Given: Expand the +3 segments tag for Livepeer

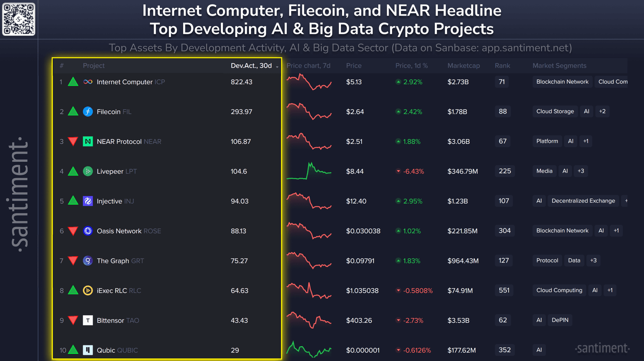Looking at the screenshot, I should pyautogui.click(x=581, y=171).
